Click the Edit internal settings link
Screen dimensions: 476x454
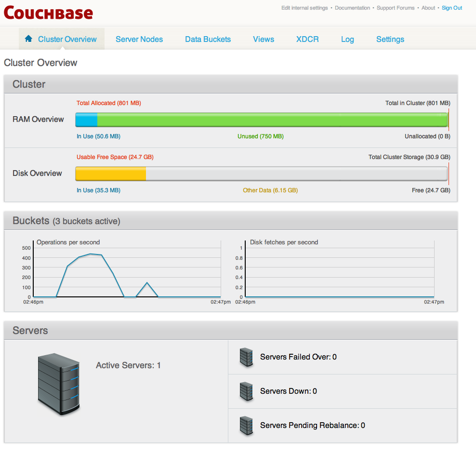[304, 8]
